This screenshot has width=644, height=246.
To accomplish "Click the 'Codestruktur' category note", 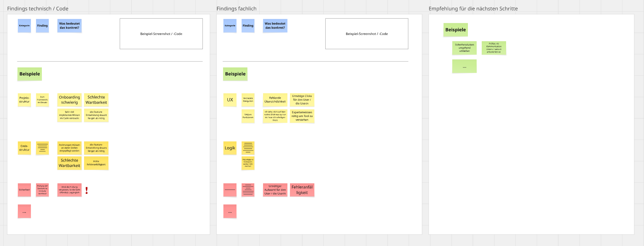I will coord(24,148).
